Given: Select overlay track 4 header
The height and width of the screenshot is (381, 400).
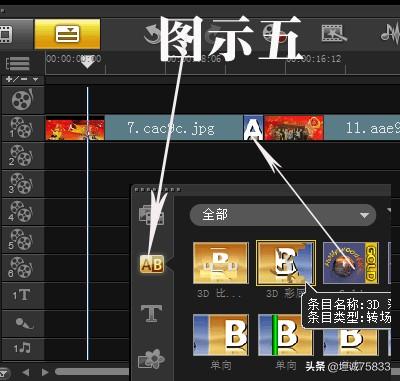Looking at the screenshot, I should point(23,212).
